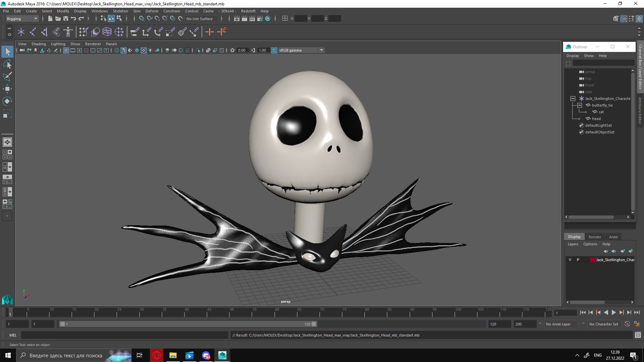Click the Save Scene icon
The height and width of the screenshot is (362, 644).
pos(66,18)
